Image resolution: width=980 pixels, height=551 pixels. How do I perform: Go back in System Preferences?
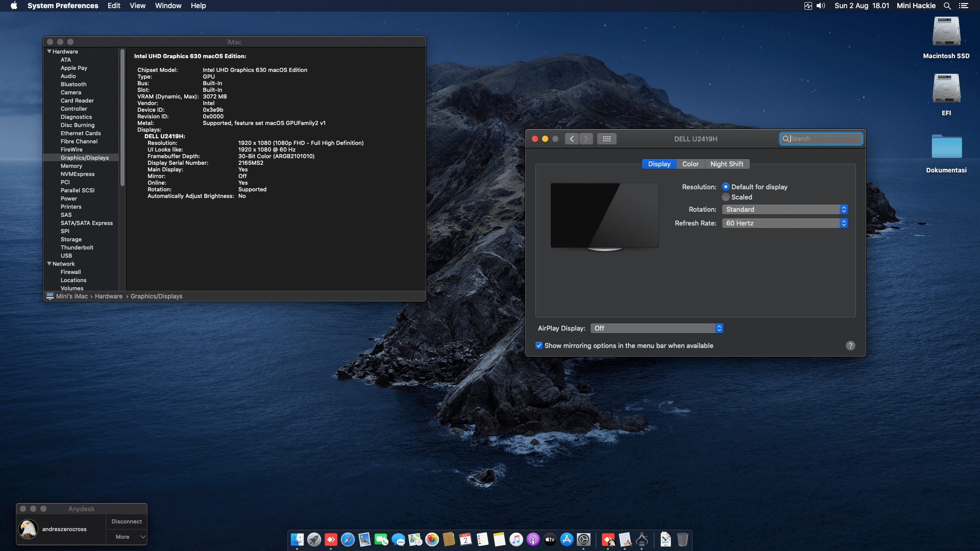click(x=572, y=139)
